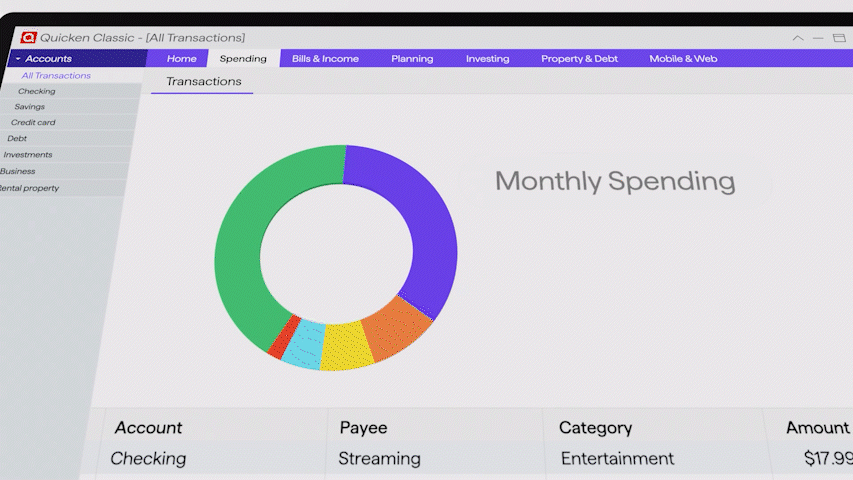
Task: Maximize the Quicken Classic window
Action: (839, 38)
